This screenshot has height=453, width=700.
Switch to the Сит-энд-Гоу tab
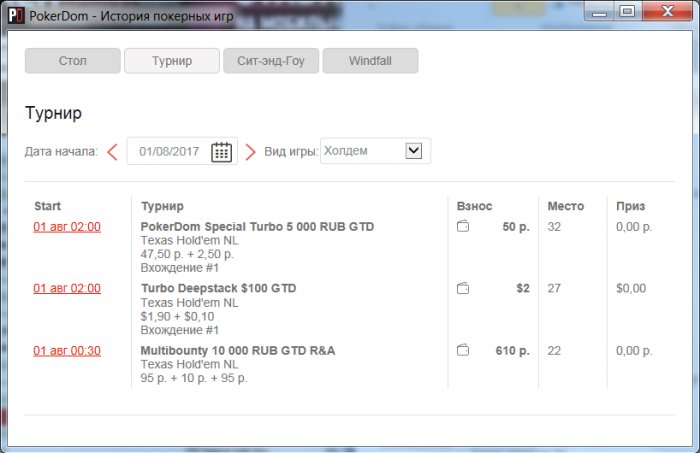[271, 61]
